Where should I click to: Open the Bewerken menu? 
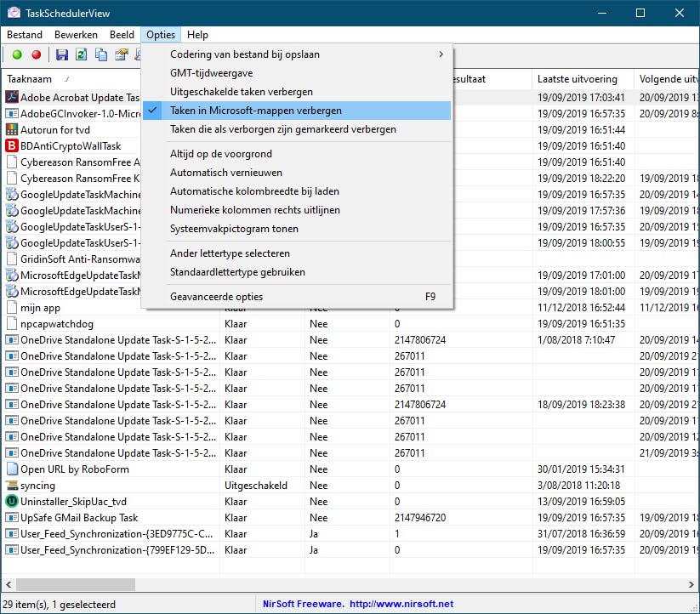tap(76, 35)
